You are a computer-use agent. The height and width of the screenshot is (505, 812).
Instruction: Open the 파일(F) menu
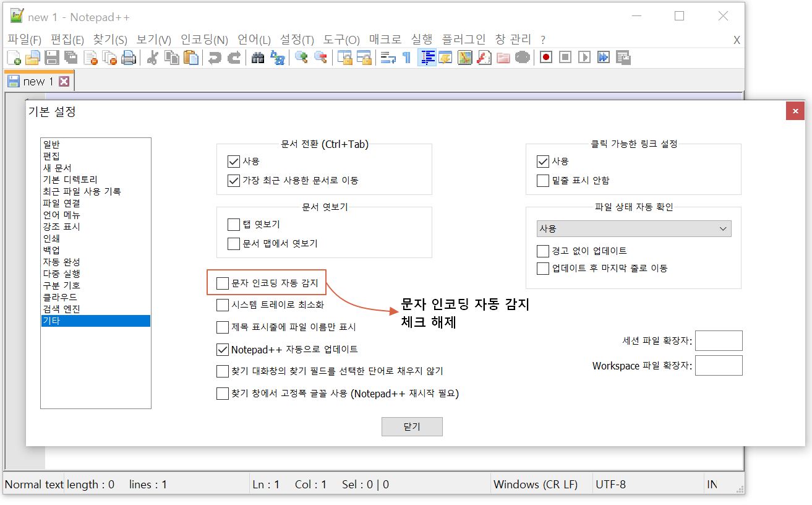(x=25, y=40)
